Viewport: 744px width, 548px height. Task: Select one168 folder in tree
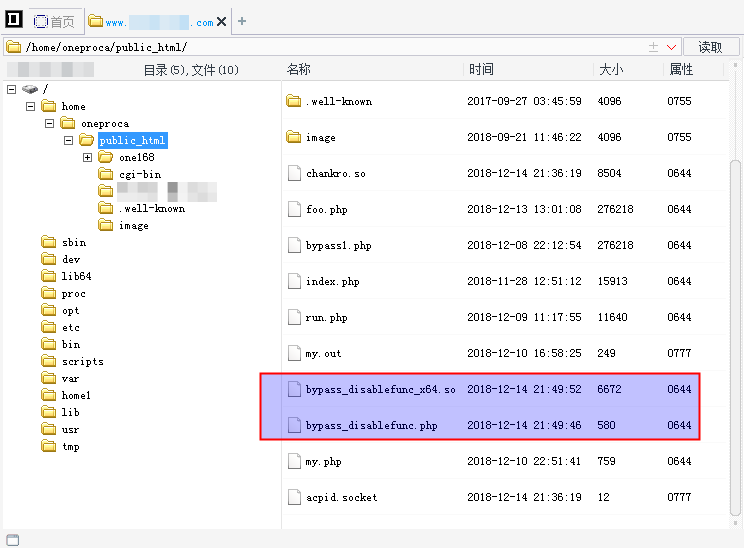[137, 158]
